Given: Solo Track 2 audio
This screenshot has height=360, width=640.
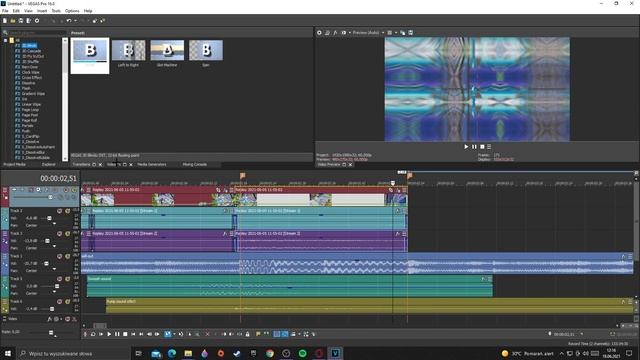Looking at the screenshot, I should tap(68, 211).
